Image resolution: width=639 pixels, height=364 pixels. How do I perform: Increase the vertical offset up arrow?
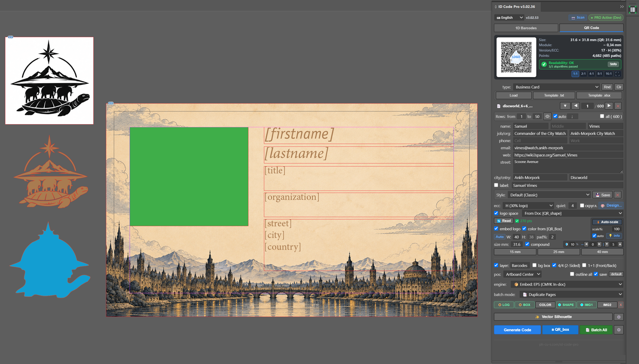click(x=620, y=244)
